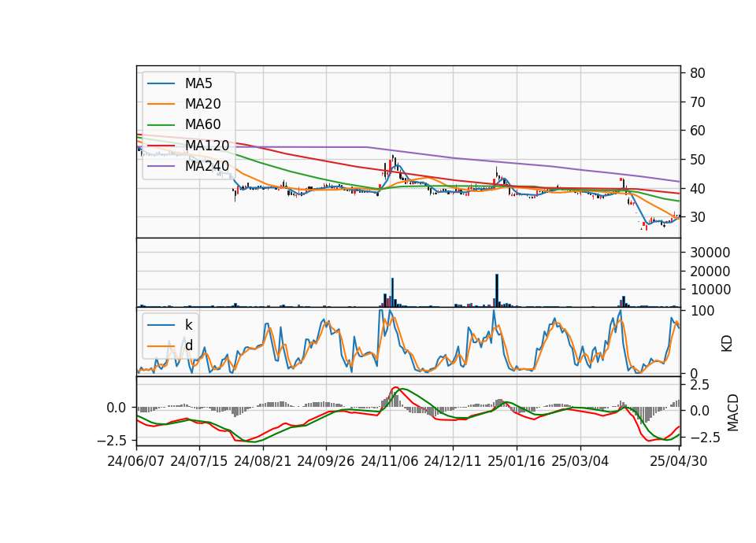Click the orange MA20 legend line
This screenshot has width=756, height=543.
(x=161, y=105)
